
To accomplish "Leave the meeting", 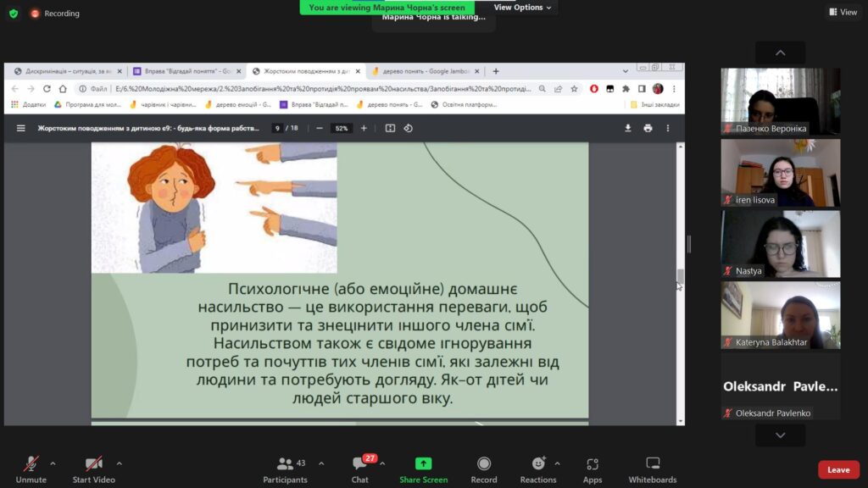I will coord(838,469).
